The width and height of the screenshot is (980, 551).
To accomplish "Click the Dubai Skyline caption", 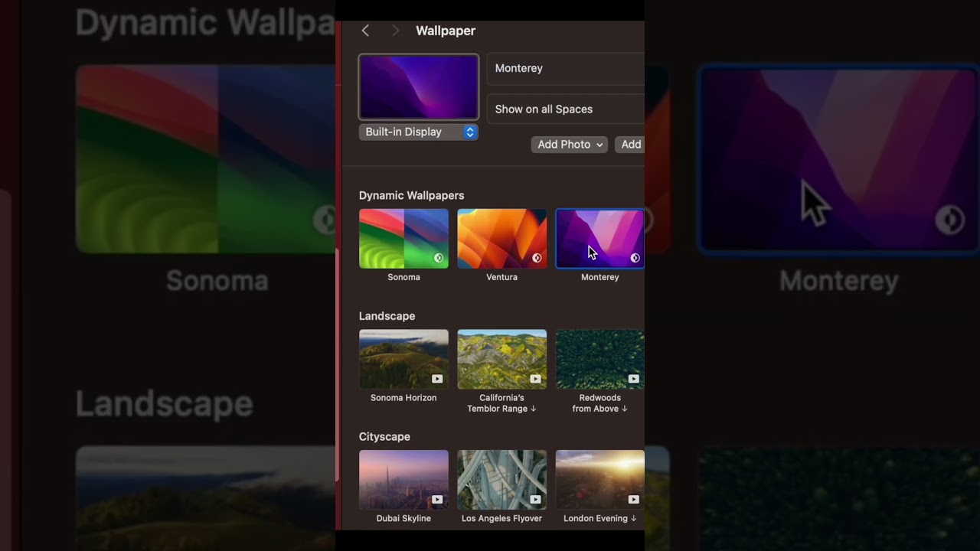I will (x=403, y=519).
